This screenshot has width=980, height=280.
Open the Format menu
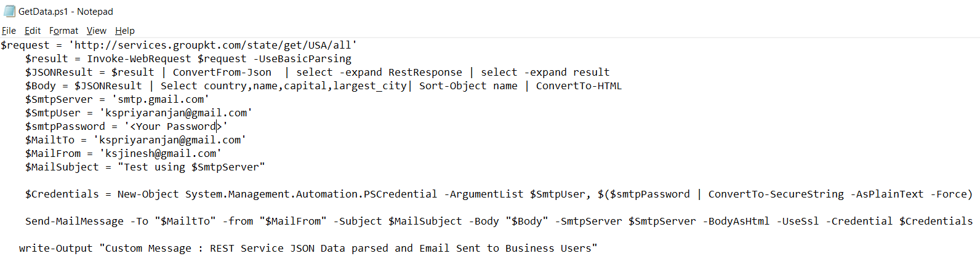point(63,31)
